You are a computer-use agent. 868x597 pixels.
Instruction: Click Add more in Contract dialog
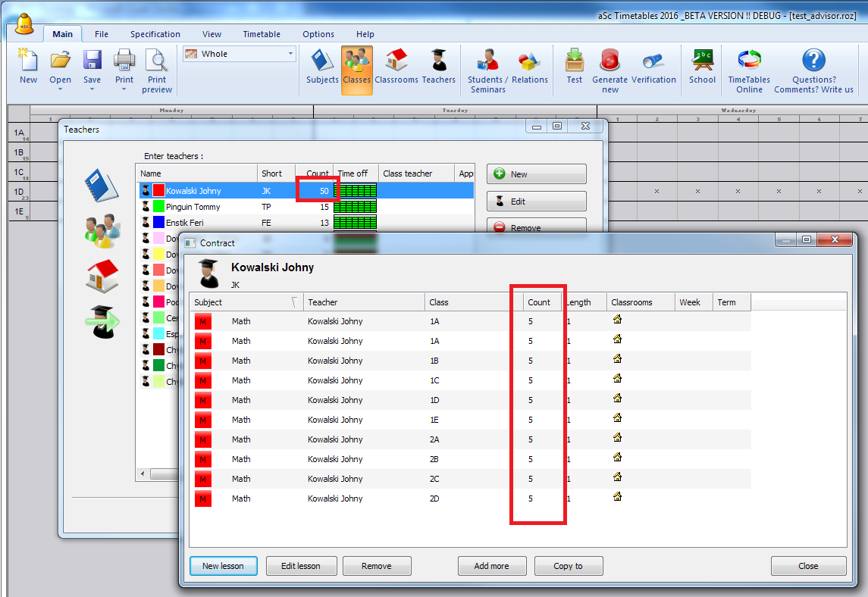(491, 566)
